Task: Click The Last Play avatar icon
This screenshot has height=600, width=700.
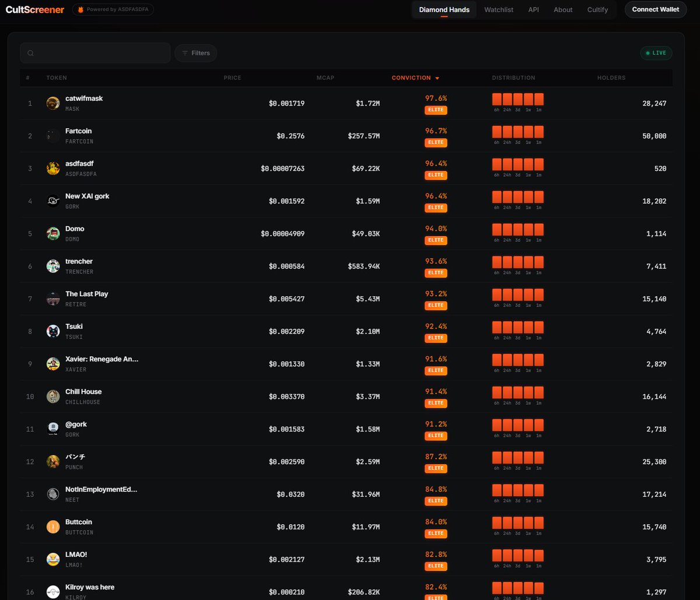Action: (x=53, y=299)
